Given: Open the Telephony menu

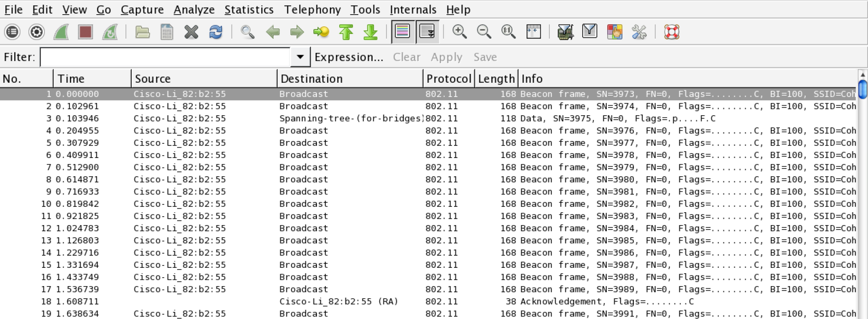Looking at the screenshot, I should pyautogui.click(x=312, y=9).
